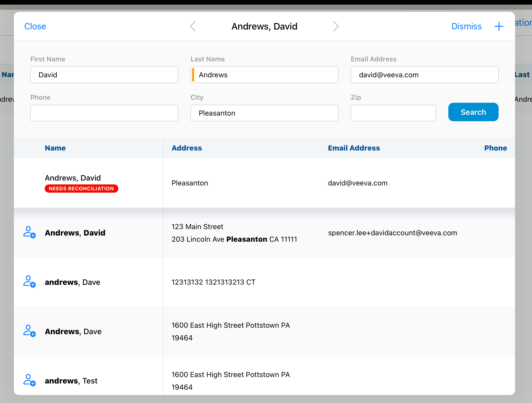The width and height of the screenshot is (532, 403).
Task: Click the Email Address field with david@veeva.com
Action: [x=424, y=75]
